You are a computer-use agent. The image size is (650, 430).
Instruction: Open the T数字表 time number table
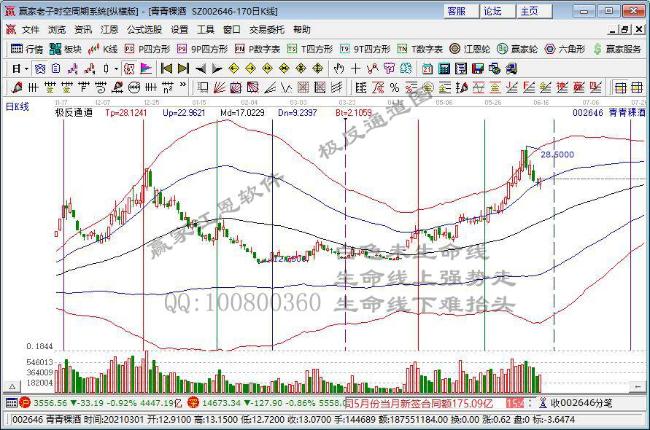[x=420, y=49]
